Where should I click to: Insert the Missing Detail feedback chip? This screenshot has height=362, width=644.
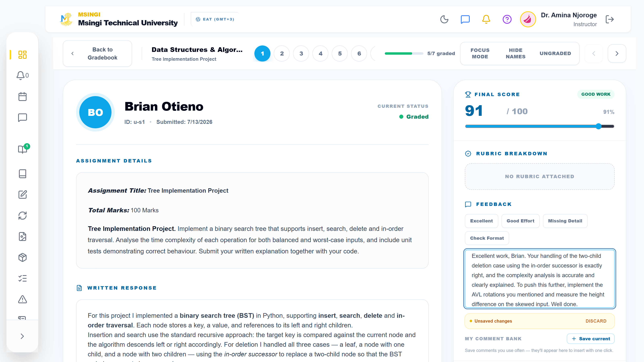(565, 221)
